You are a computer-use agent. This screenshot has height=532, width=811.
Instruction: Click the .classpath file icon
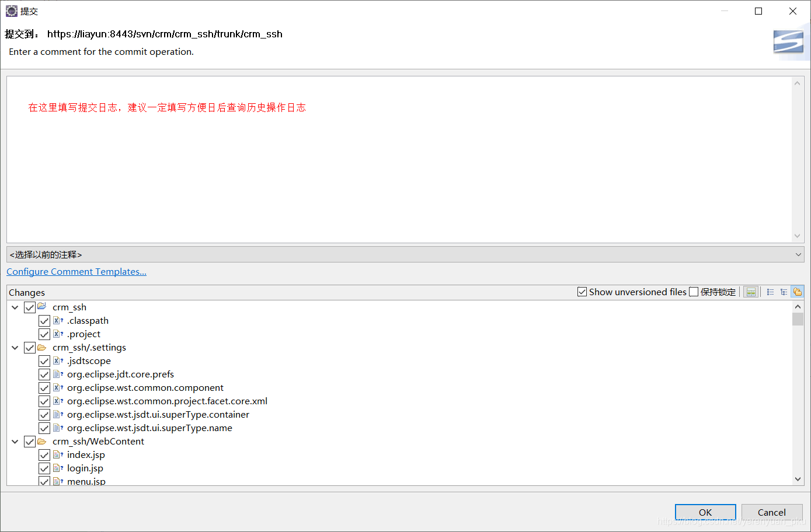click(58, 320)
